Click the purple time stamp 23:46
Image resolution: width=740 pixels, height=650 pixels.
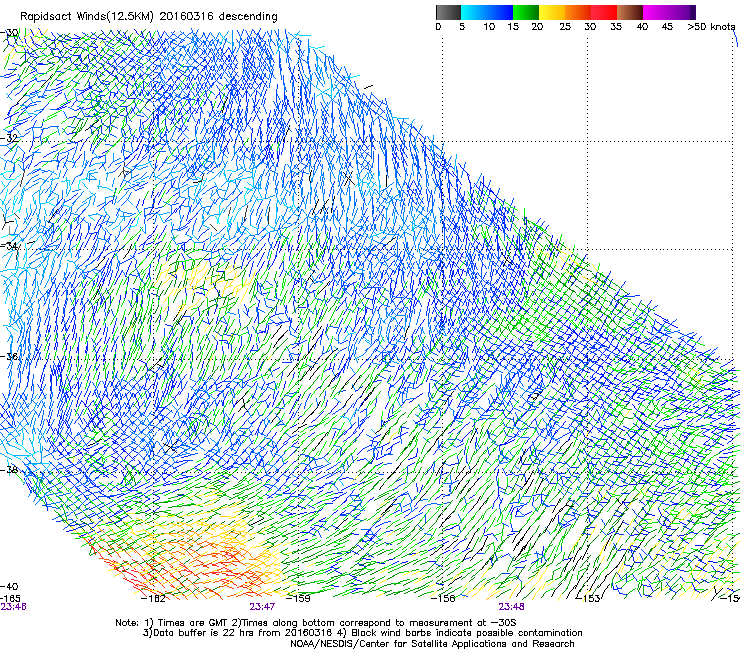point(14,607)
